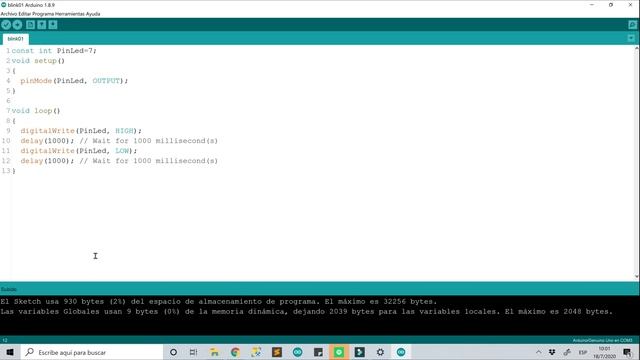Click the 'Las variables Globales' console line
640x360 pixels.
click(x=307, y=311)
